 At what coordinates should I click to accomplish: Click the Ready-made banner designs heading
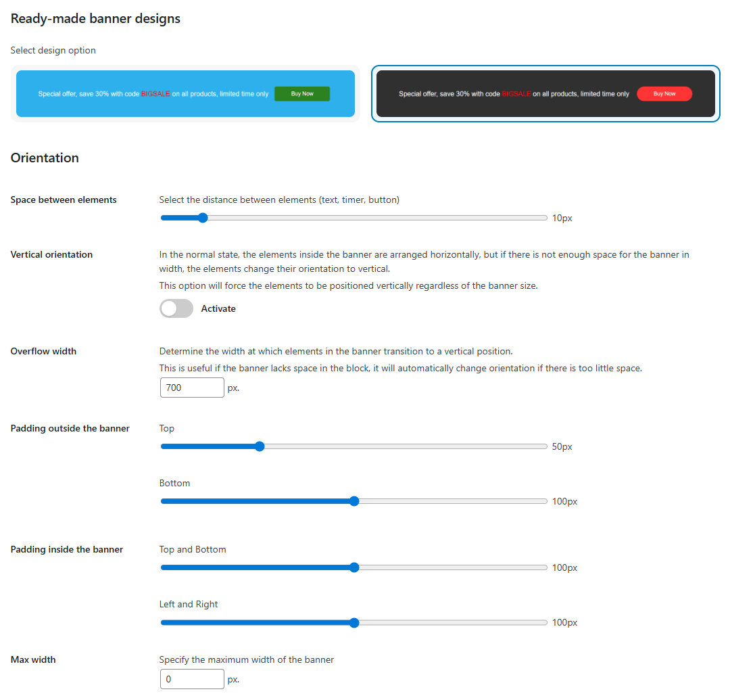(x=95, y=18)
